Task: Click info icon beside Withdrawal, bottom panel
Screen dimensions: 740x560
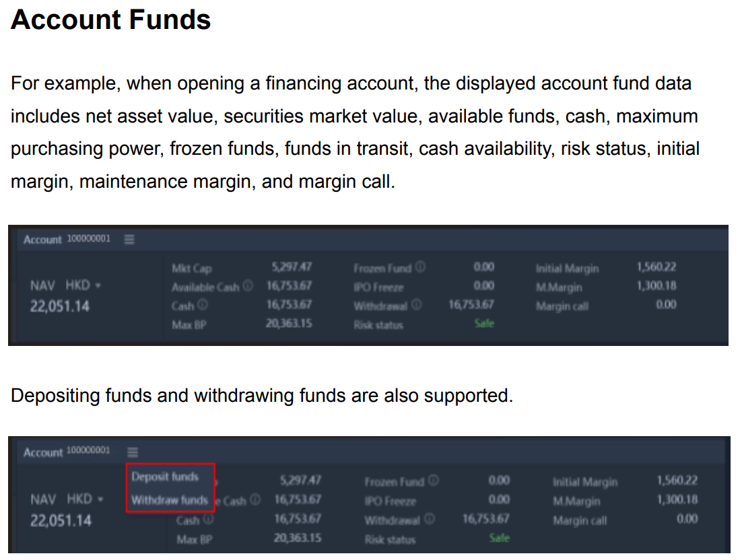Action: [430, 519]
